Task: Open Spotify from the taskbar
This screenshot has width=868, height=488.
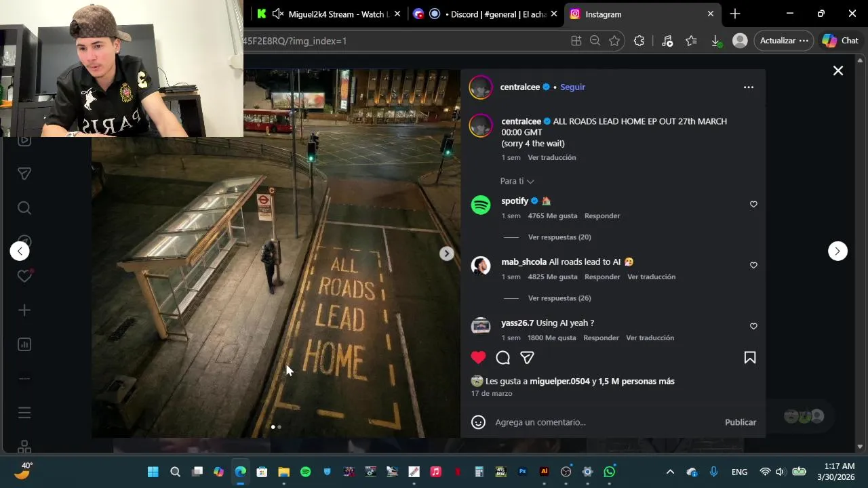Action: 305,472
